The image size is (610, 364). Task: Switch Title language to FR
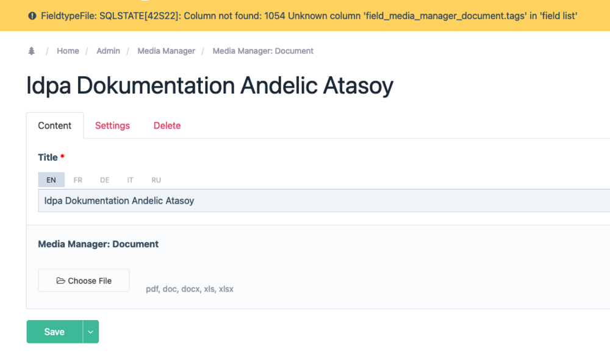point(78,180)
